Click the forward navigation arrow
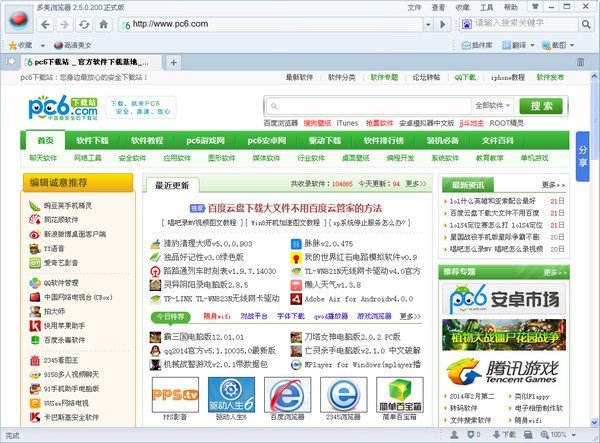The width and height of the screenshot is (600, 443). click(x=64, y=24)
